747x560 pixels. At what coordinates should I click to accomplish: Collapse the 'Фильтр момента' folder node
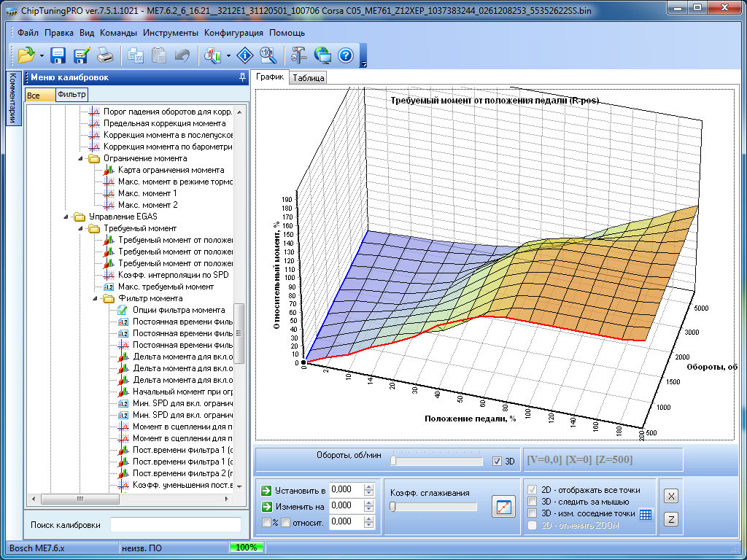94,298
